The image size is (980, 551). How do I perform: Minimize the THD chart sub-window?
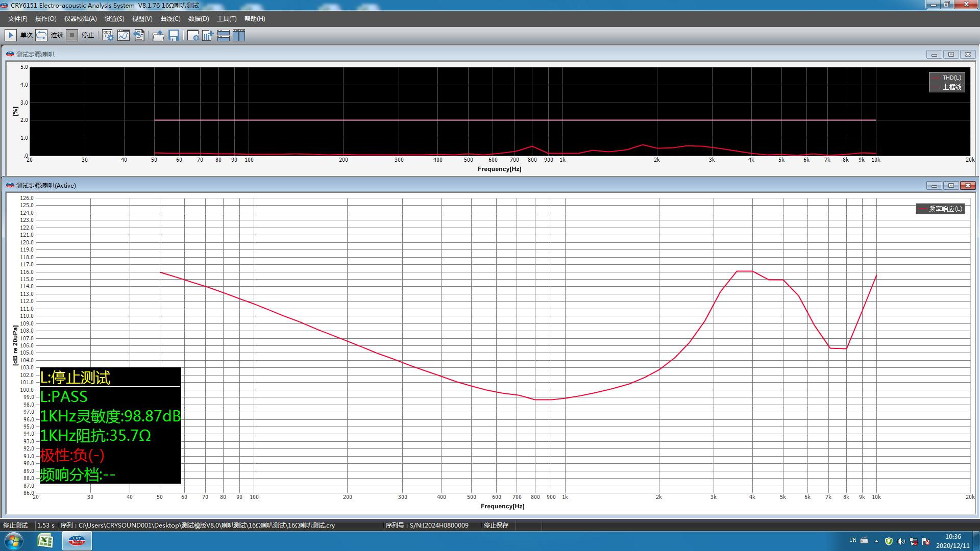(x=934, y=55)
